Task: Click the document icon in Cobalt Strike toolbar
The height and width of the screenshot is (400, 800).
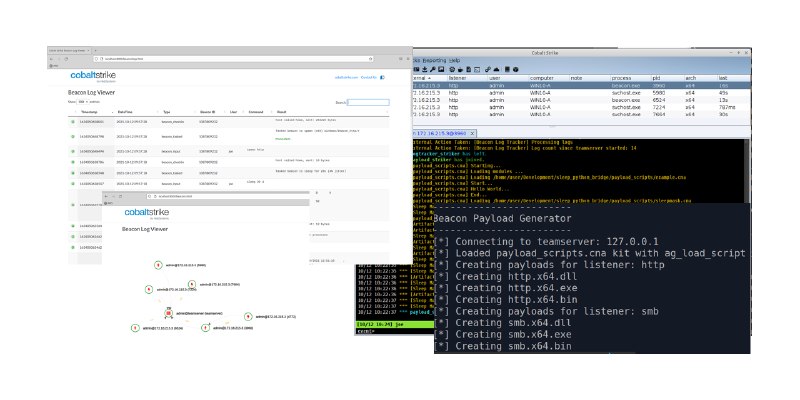Action: (x=469, y=69)
